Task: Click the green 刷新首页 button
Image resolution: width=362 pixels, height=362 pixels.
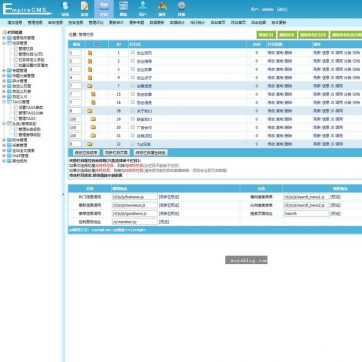Action: (x=287, y=35)
